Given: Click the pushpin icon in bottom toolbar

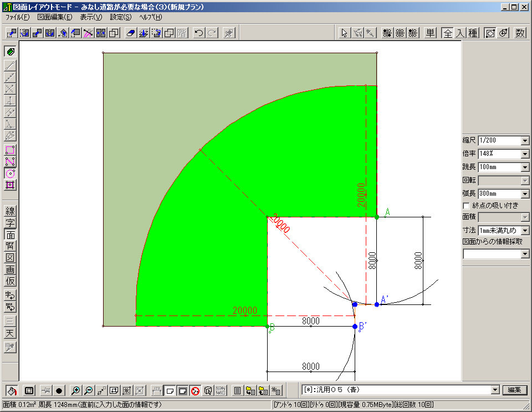Looking at the screenshot, I should click(46, 390).
